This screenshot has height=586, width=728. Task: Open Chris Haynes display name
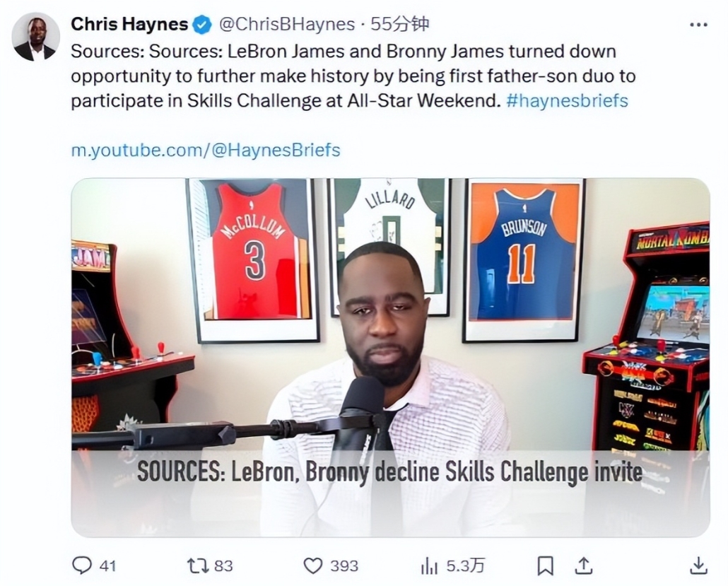(x=129, y=24)
